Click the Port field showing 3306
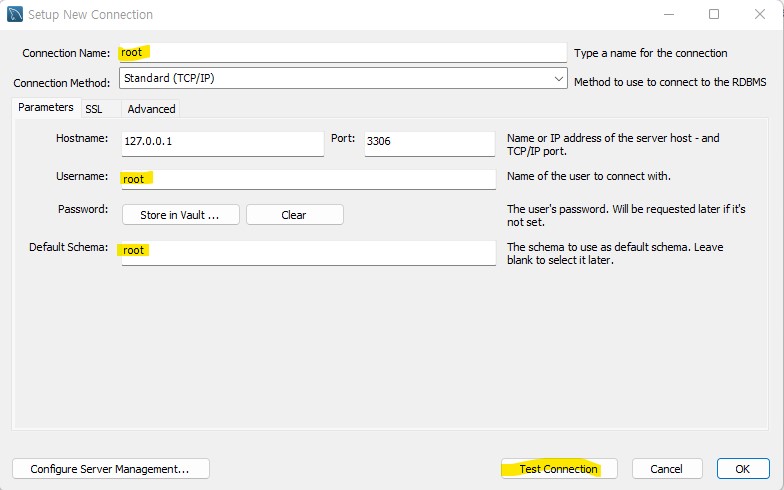Screen dimensions: 784x490 (x=430, y=144)
